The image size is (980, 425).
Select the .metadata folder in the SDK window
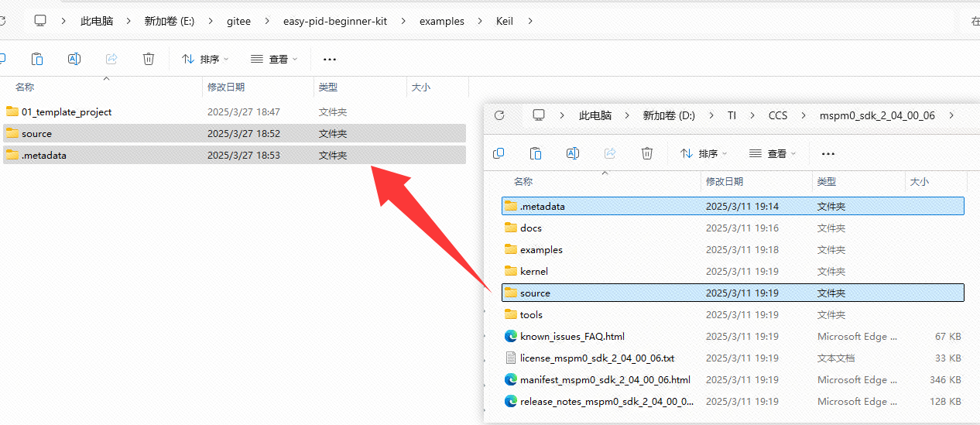(733, 207)
